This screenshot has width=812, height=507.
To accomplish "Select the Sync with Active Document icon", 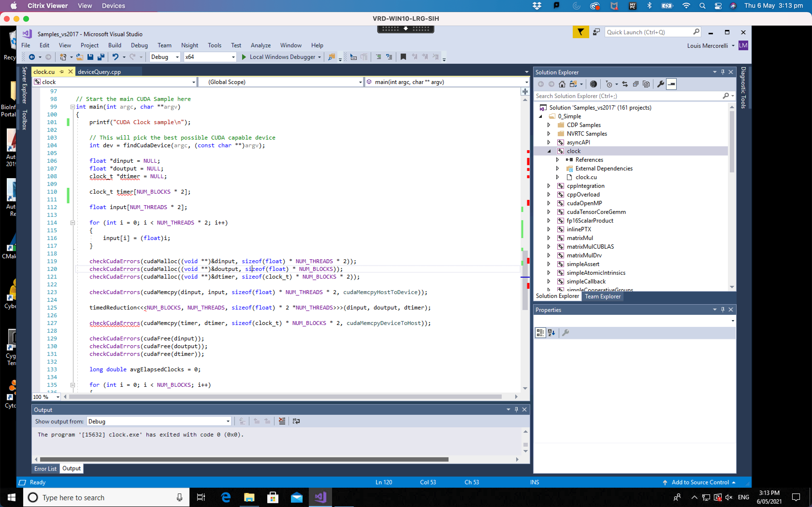I will click(625, 84).
